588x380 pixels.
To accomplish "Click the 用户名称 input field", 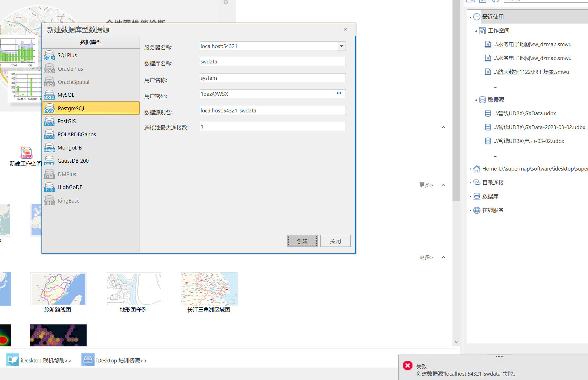I will click(273, 78).
